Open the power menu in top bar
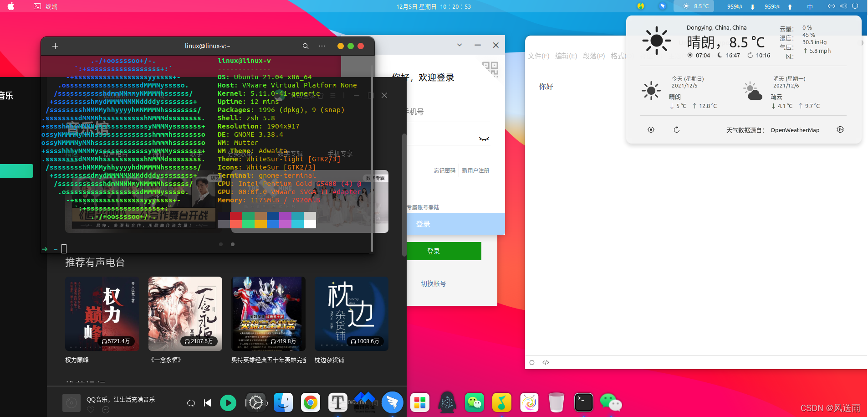Viewport: 868px width, 417px height. click(x=855, y=6)
